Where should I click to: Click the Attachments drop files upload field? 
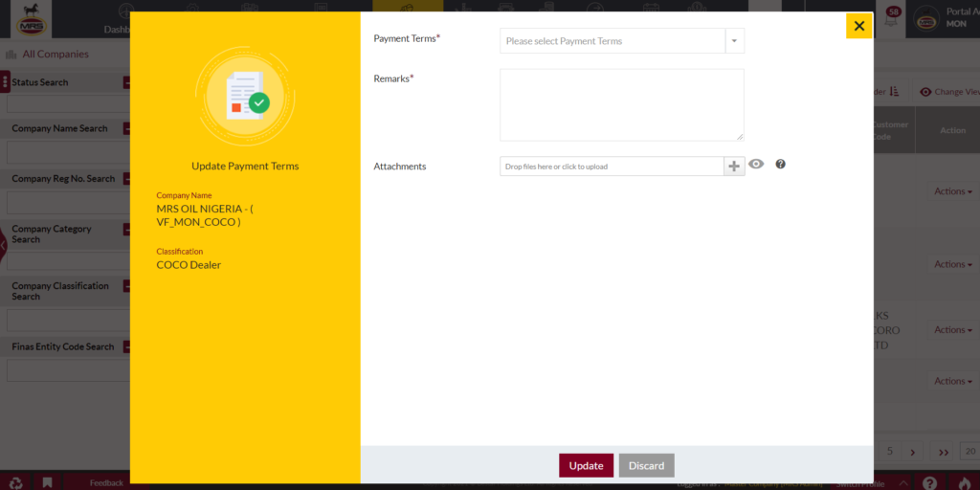coord(612,167)
